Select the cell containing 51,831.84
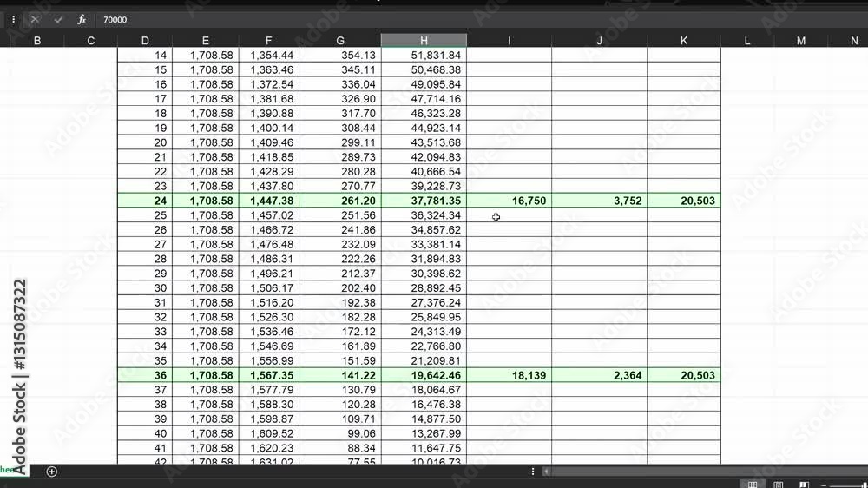The height and width of the screenshot is (488, 868). [424, 56]
